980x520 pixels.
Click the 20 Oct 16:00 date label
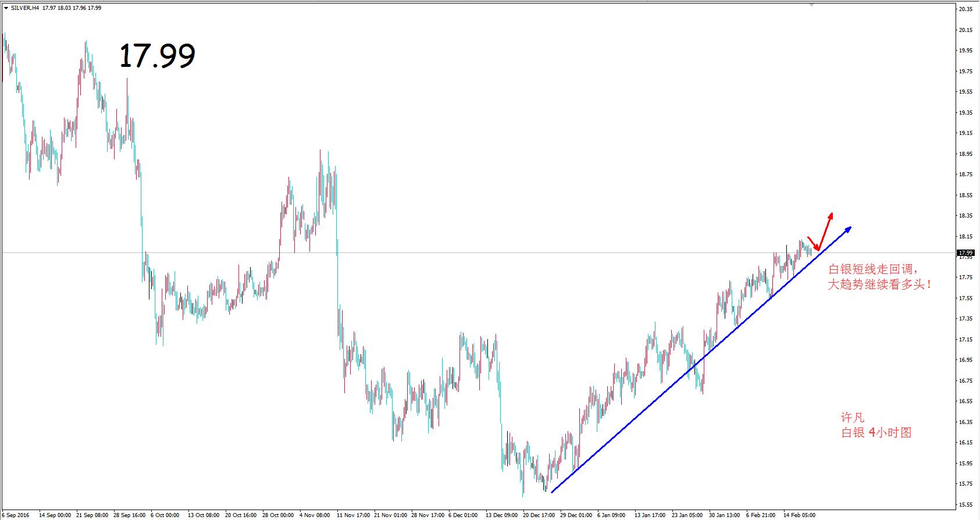(241, 515)
